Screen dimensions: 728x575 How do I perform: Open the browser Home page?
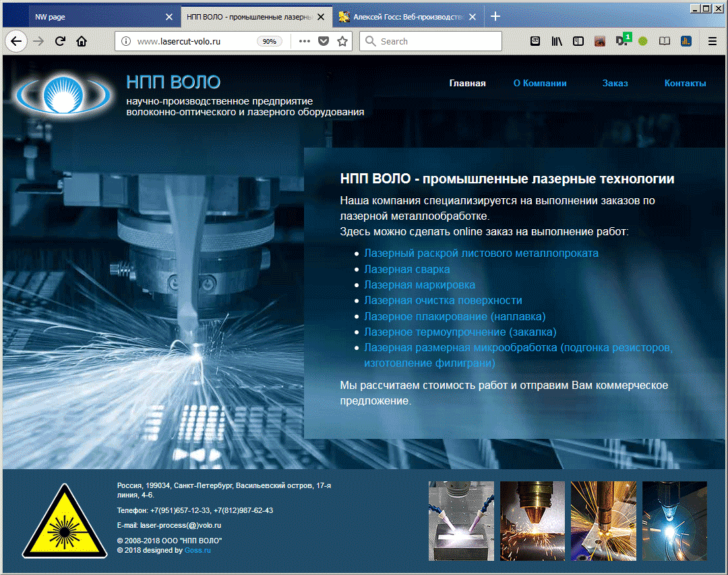(x=82, y=41)
